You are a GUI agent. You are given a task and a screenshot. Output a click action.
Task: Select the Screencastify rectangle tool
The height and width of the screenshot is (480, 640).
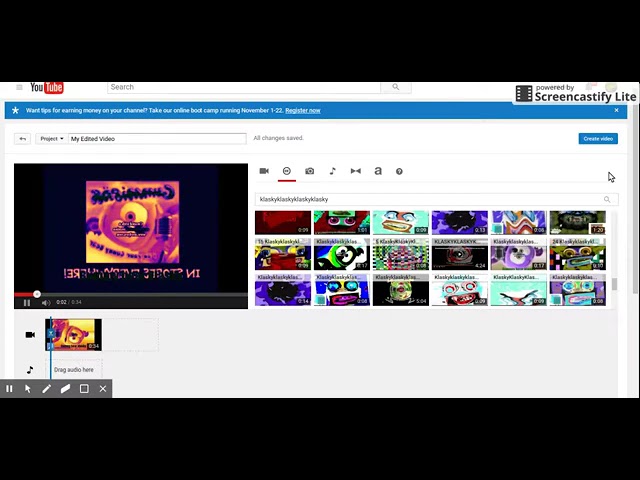(x=84, y=389)
